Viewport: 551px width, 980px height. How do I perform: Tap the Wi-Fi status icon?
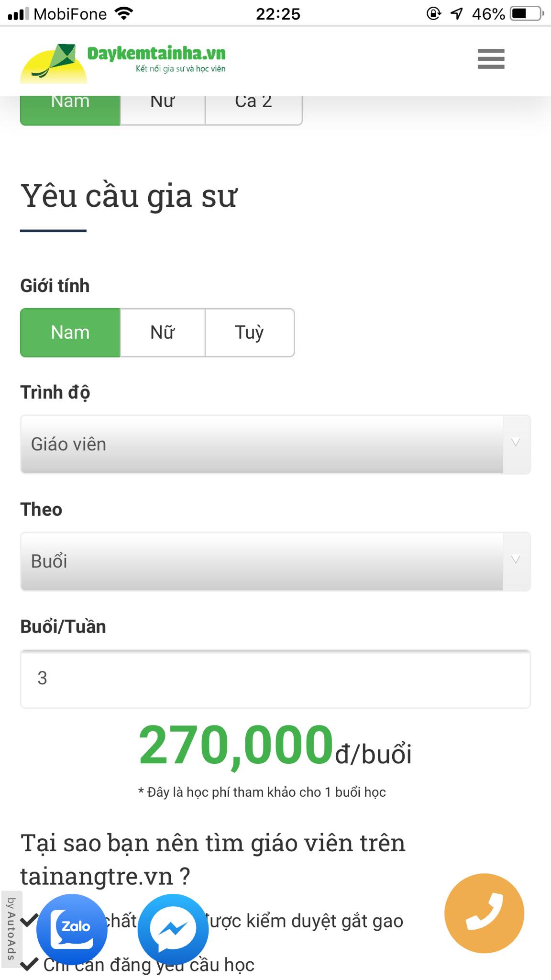[124, 13]
